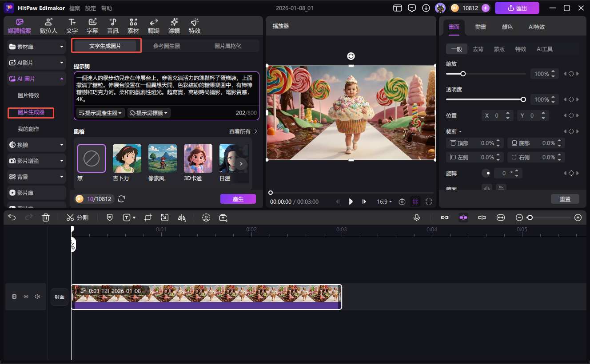Viewport: 590px width, 364px height.
Task: Click the refresh icon next to the credits counter
Action: 121,199
